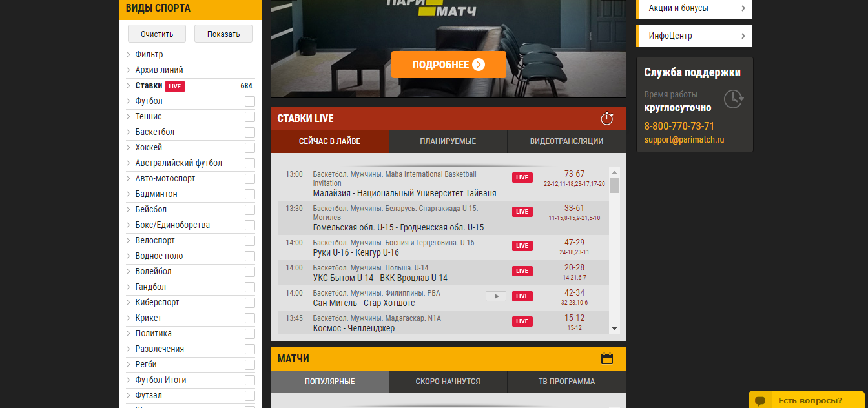Click live list scrollbar thumb
The image size is (868, 408).
point(614,186)
